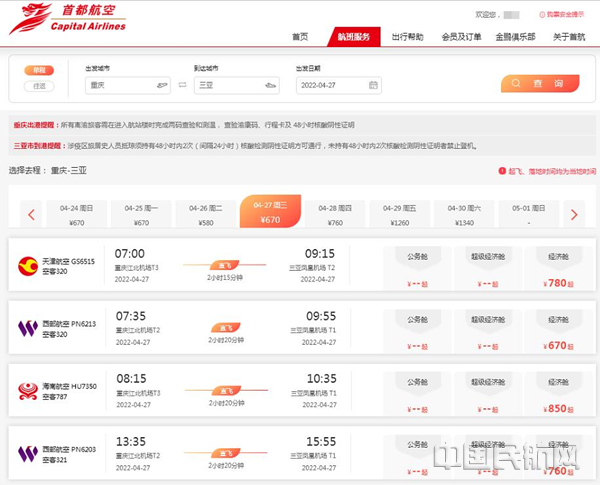Click the West Air logo for PN6213
The width and height of the screenshot is (600, 485).
(x=28, y=328)
